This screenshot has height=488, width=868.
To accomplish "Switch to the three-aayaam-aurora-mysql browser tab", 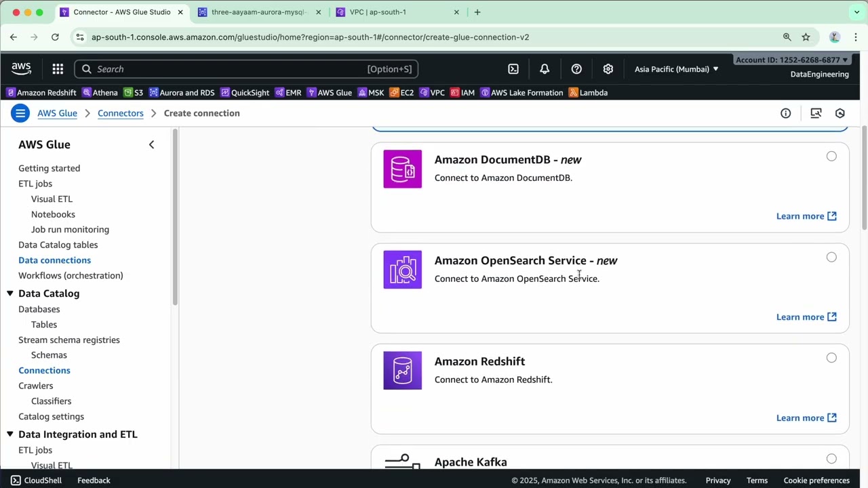I will coord(259,12).
